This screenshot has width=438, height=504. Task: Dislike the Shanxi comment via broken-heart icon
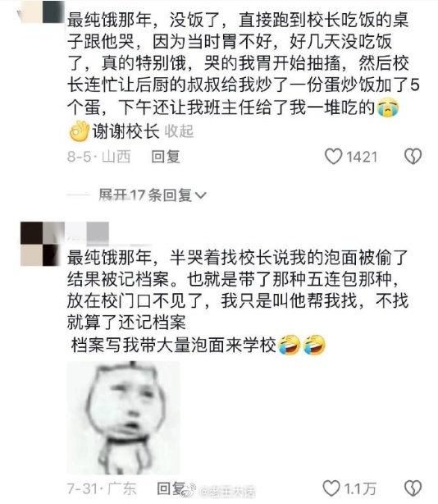tap(413, 157)
